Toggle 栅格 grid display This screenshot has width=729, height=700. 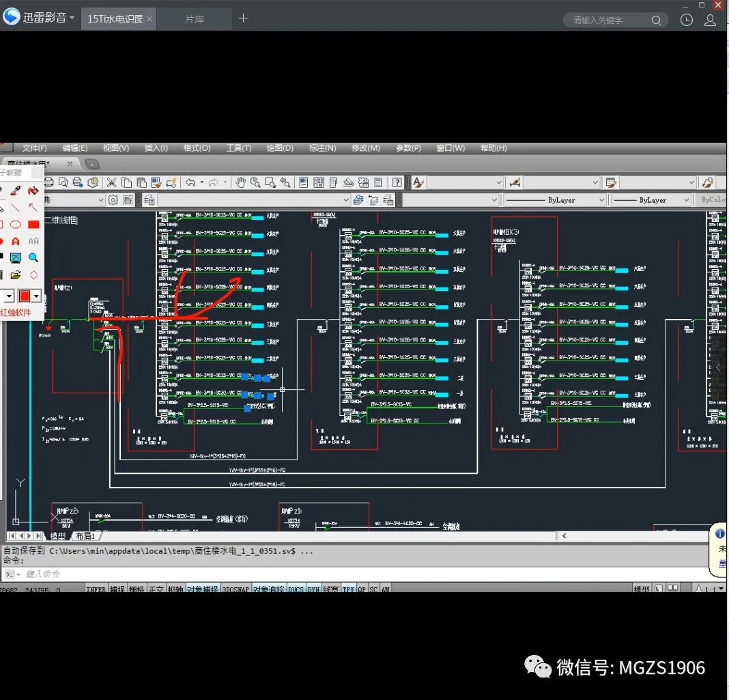click(137, 589)
